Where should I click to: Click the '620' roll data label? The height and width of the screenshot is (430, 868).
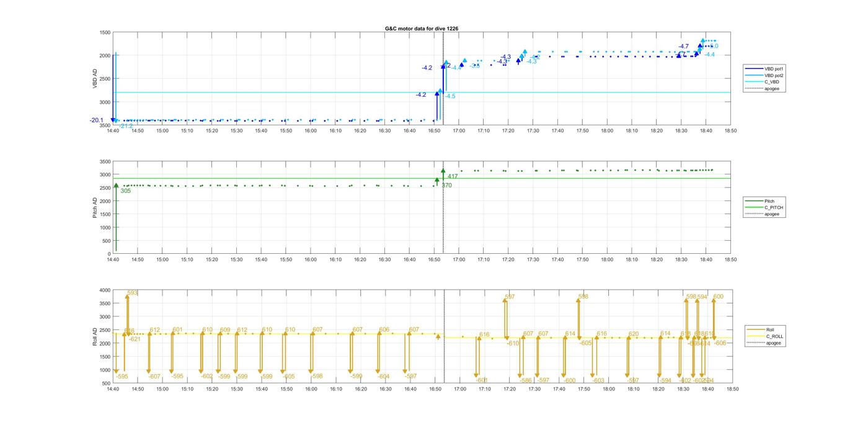[634, 334]
